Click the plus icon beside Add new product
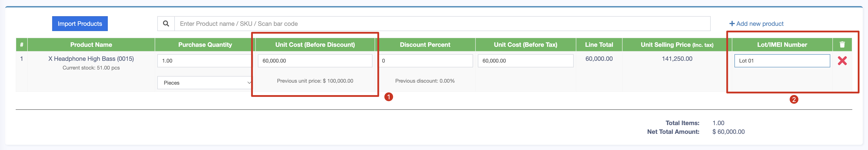Viewport: 868px width, 150px height. [x=732, y=24]
